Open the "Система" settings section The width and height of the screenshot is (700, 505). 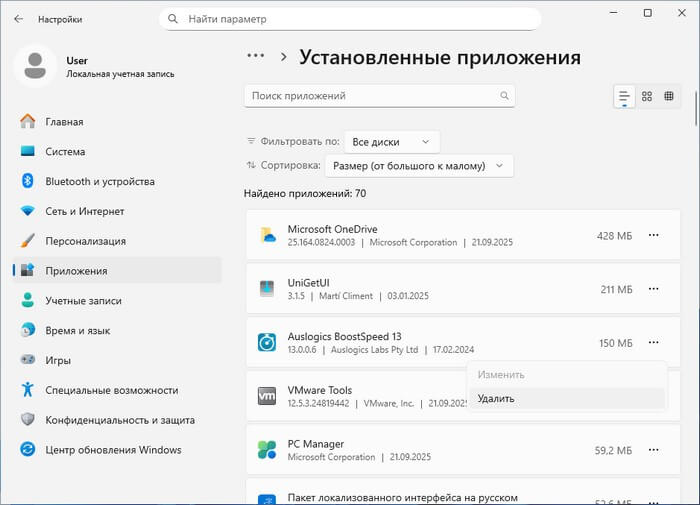click(x=64, y=152)
